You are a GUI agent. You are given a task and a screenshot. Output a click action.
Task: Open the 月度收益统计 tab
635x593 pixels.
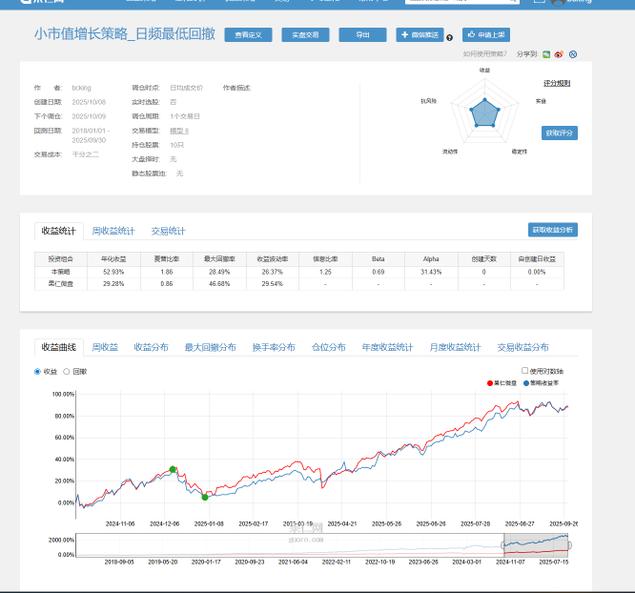(x=455, y=347)
